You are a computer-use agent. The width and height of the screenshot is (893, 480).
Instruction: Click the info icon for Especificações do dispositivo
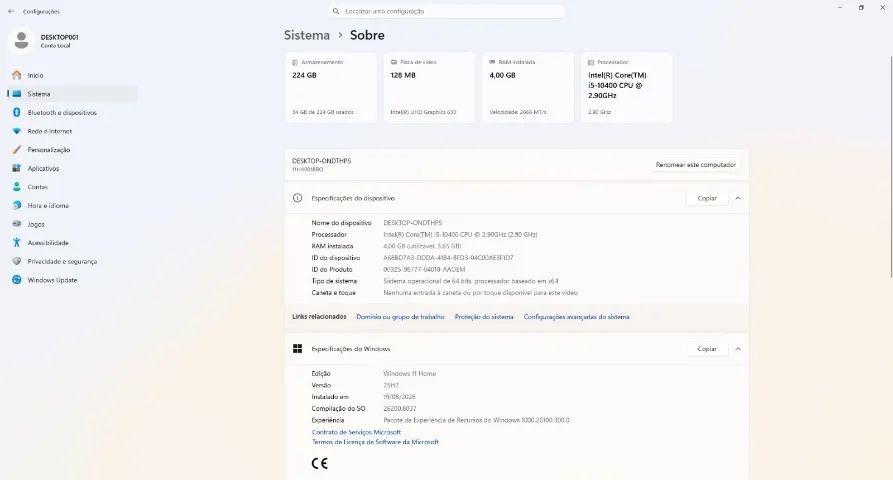coord(297,198)
